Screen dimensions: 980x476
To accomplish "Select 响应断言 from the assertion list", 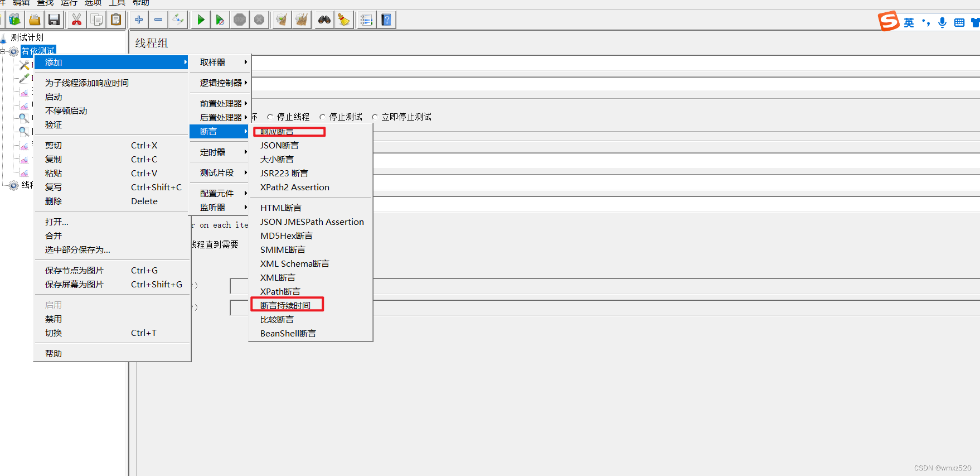I will (x=311, y=132).
